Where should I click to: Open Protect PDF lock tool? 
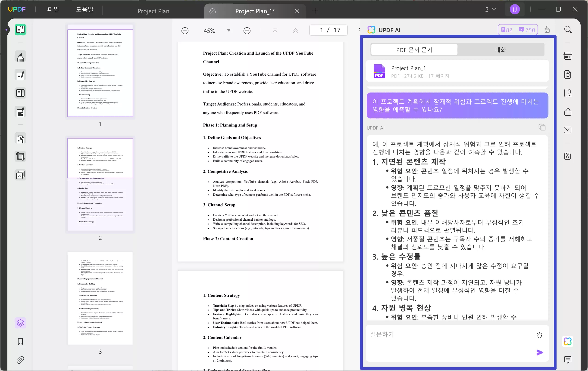point(568,93)
